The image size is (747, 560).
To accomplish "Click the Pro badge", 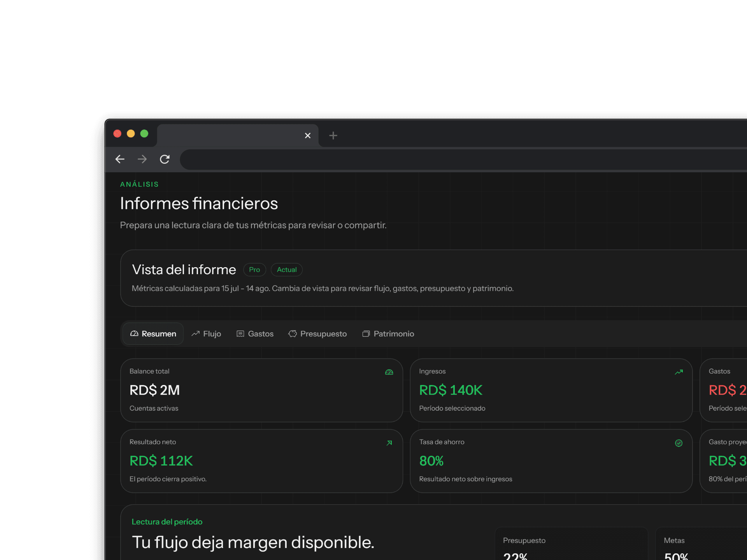I will [x=254, y=269].
